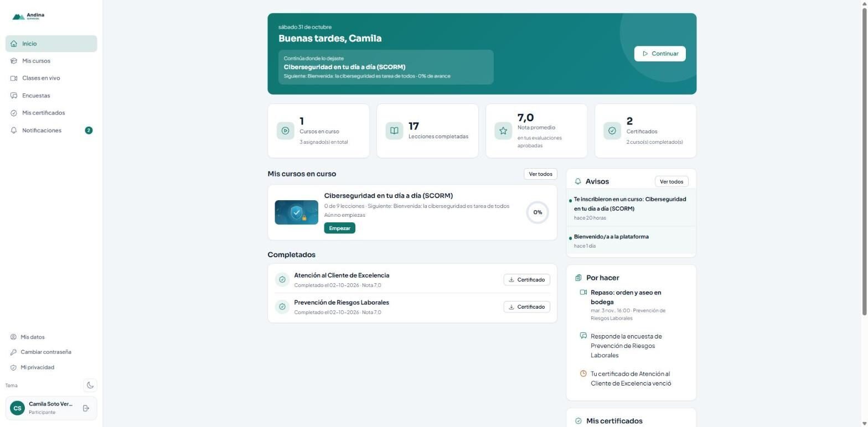This screenshot has width=868, height=427.
Task: Open notice Bienvenido/a a la plataforma
Action: click(631, 241)
